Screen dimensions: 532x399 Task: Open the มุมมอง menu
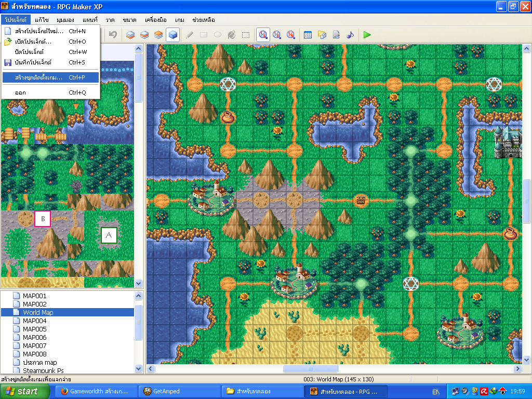point(65,20)
